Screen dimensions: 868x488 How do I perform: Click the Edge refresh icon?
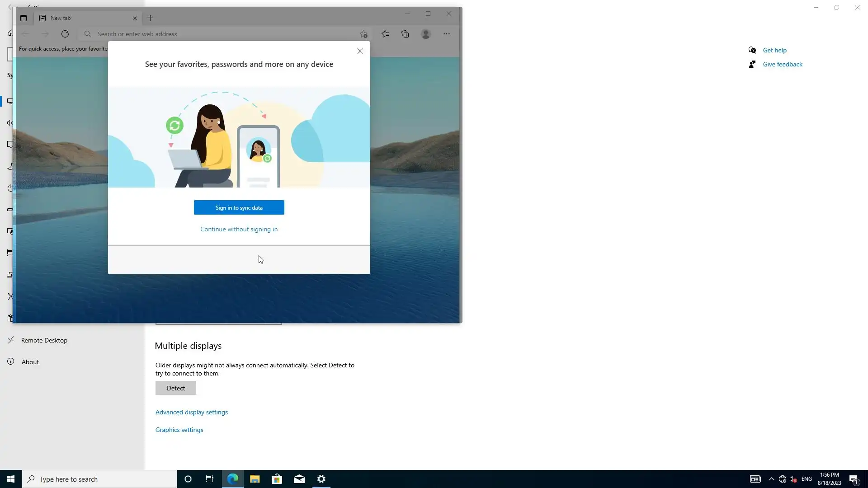(x=65, y=34)
